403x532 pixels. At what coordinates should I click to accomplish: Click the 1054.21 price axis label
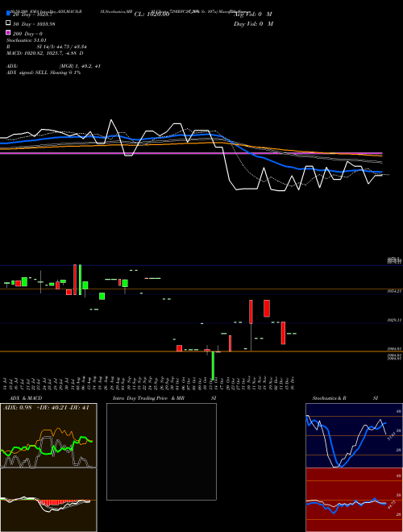[395, 291]
